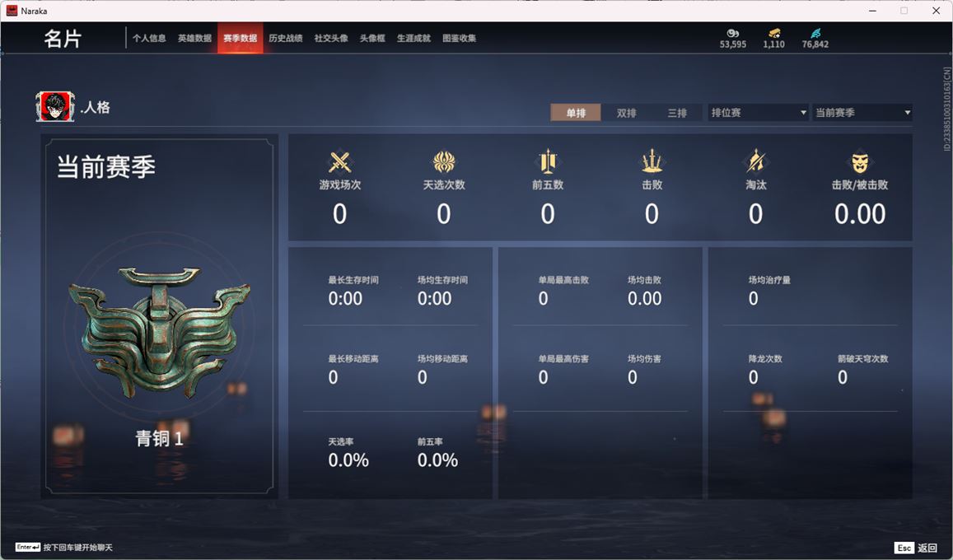Click the 淘汰 elimination icon
The height and width of the screenshot is (560, 953).
tap(755, 162)
